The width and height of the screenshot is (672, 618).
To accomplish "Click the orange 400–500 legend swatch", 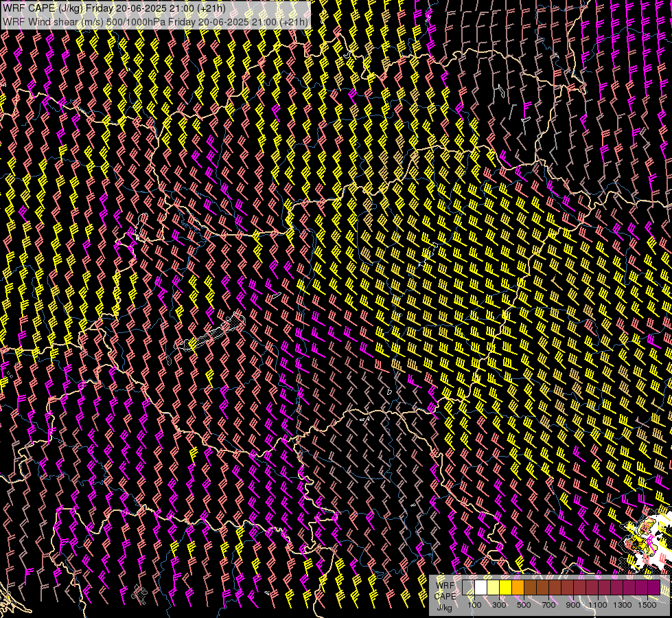I will point(518,587).
